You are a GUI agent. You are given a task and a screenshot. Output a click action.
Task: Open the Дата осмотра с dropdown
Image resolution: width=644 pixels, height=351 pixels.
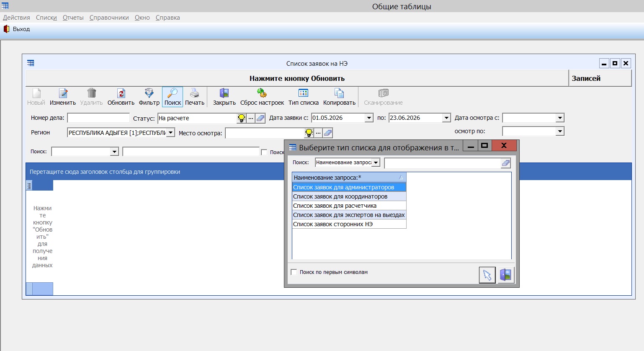[560, 118]
